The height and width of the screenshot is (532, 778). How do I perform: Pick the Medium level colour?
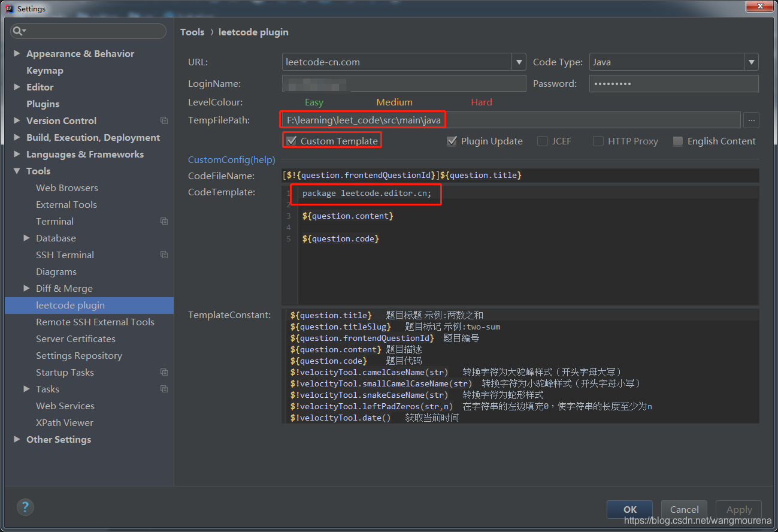click(394, 102)
